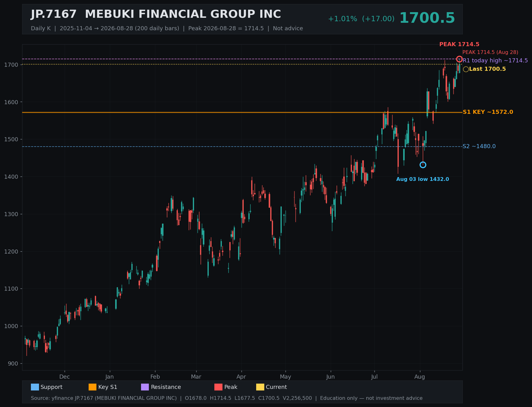Click the "R1 today high ~1714.5" label

(x=495, y=61)
